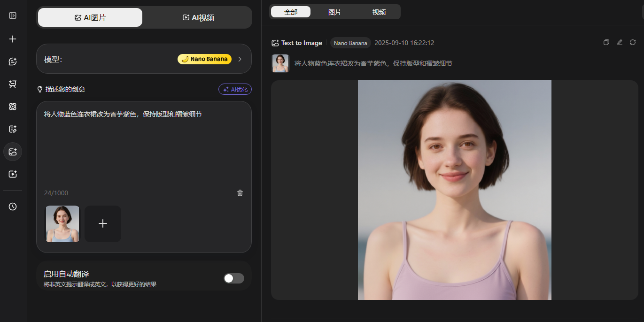Click the lightbulb icon beside 描述您的创意
644x322 pixels.
click(40, 89)
